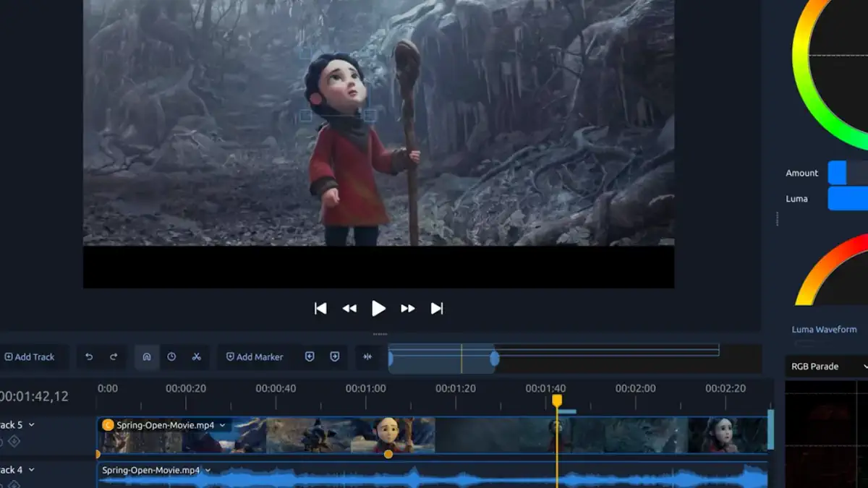Screen dimensions: 868x488
Task: Adjust the Luma slider
Action: (848, 199)
